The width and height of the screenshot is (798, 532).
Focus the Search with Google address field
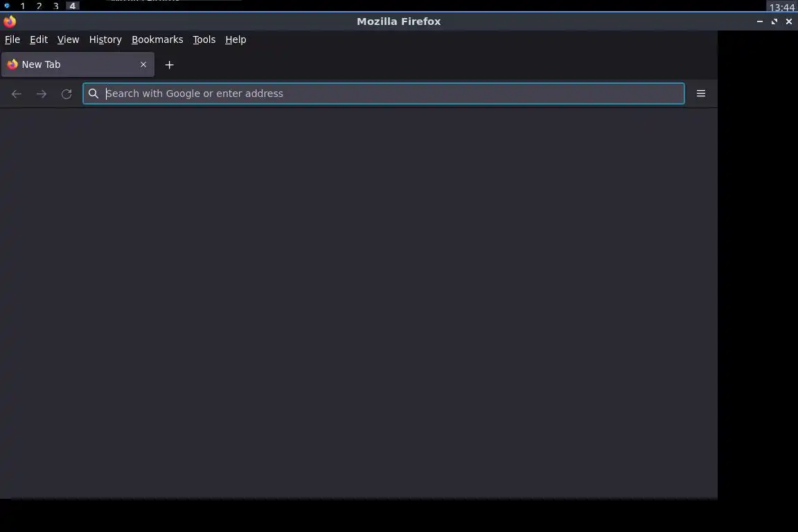(x=383, y=94)
